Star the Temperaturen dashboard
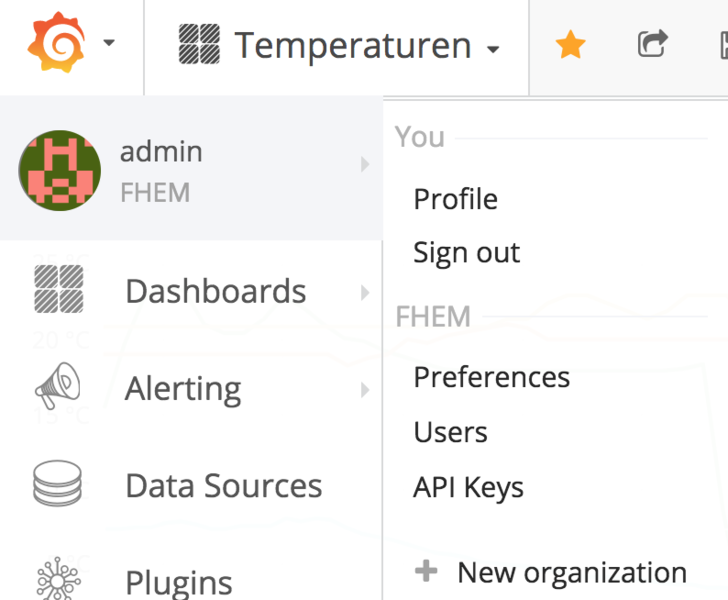The image size is (728, 600). 570,45
